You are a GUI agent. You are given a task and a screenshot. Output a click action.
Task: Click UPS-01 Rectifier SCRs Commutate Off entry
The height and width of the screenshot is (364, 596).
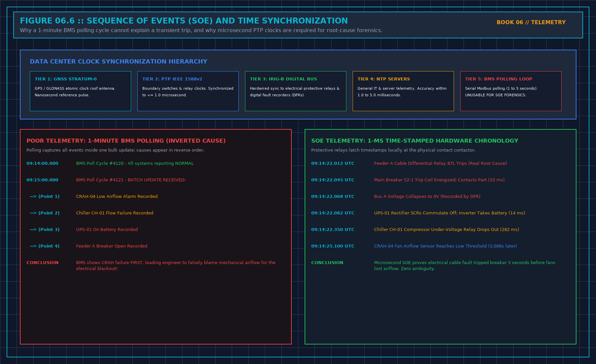point(450,213)
